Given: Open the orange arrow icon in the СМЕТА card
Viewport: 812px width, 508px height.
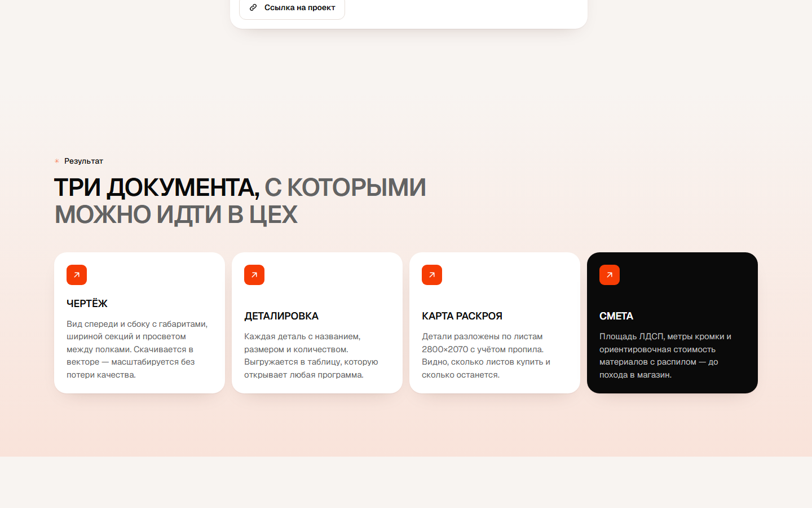Looking at the screenshot, I should pos(610,275).
